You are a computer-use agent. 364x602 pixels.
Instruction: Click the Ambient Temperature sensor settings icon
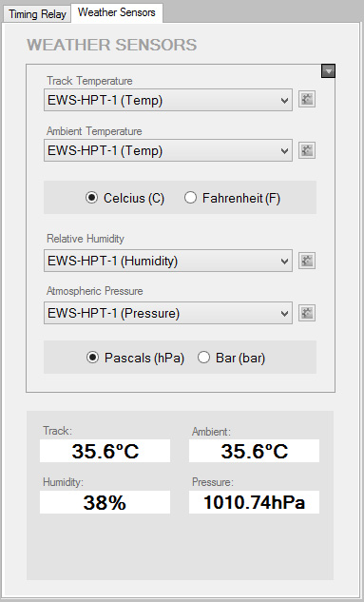coord(307,150)
